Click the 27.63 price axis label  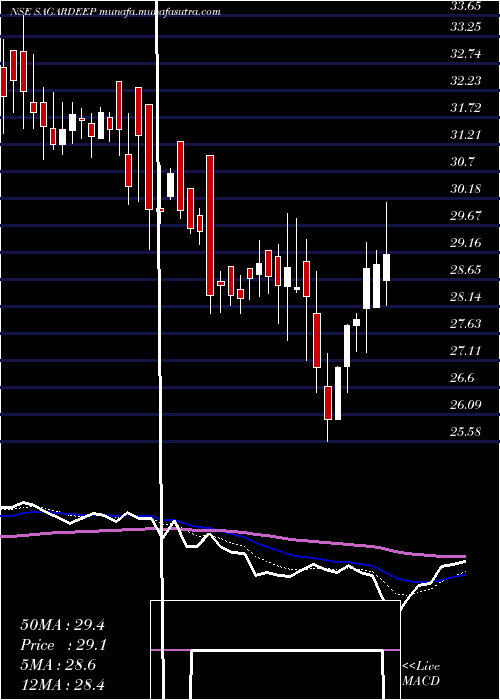(x=466, y=324)
